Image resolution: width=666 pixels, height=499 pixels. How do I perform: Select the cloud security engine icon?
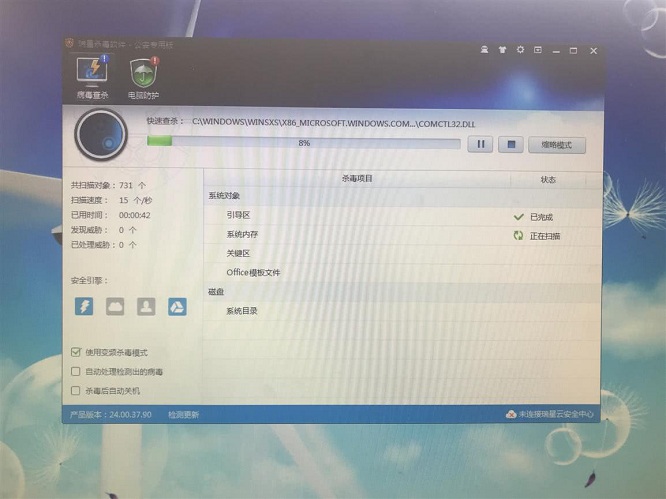115,306
